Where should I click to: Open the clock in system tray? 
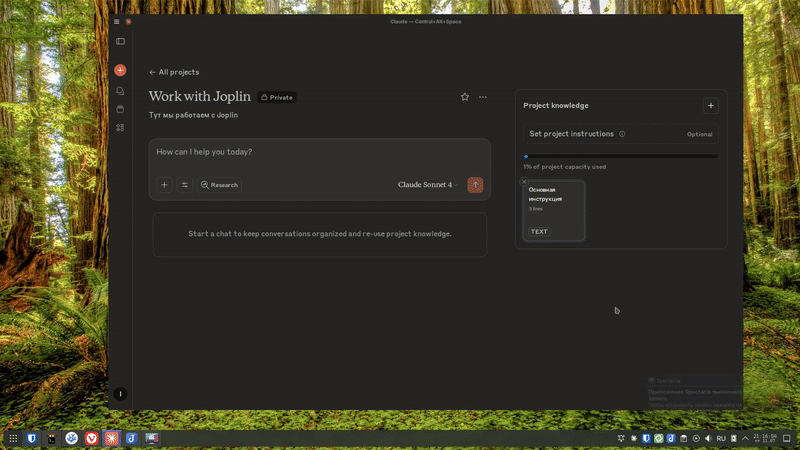[x=765, y=438]
